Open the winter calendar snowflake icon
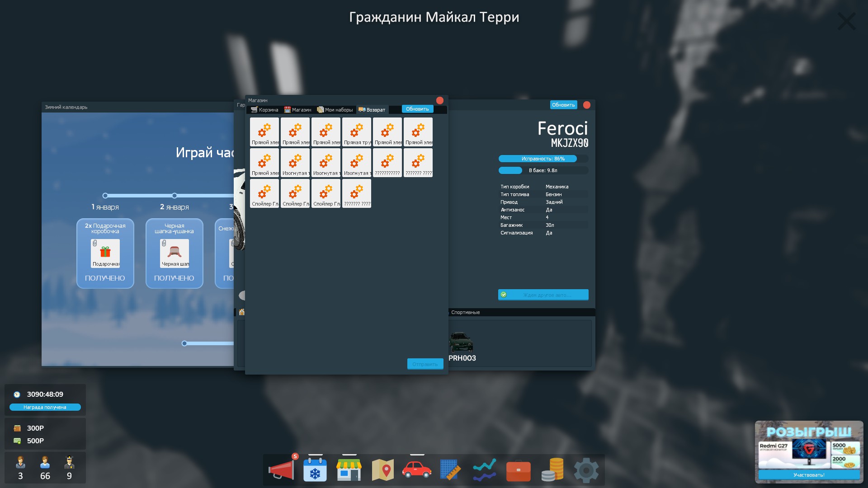 point(315,469)
